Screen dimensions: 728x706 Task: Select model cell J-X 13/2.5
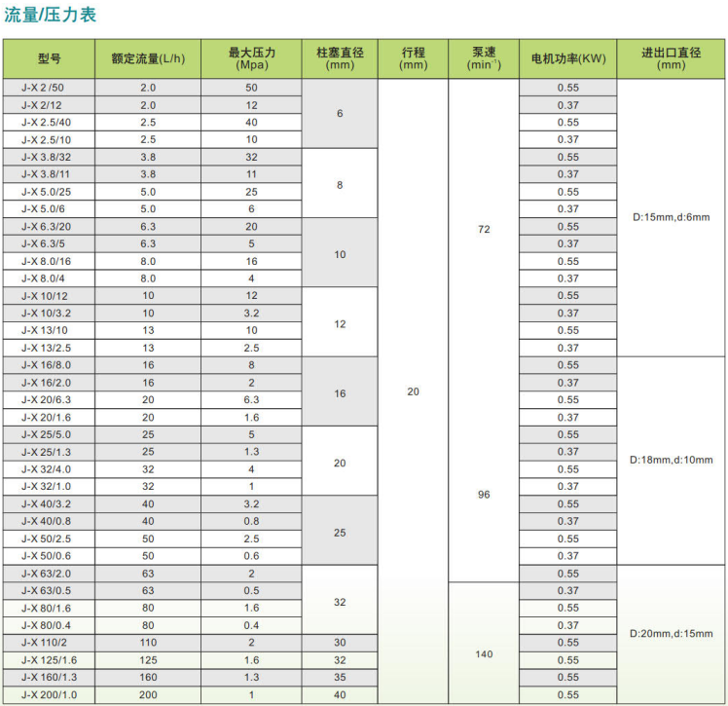click(x=50, y=348)
